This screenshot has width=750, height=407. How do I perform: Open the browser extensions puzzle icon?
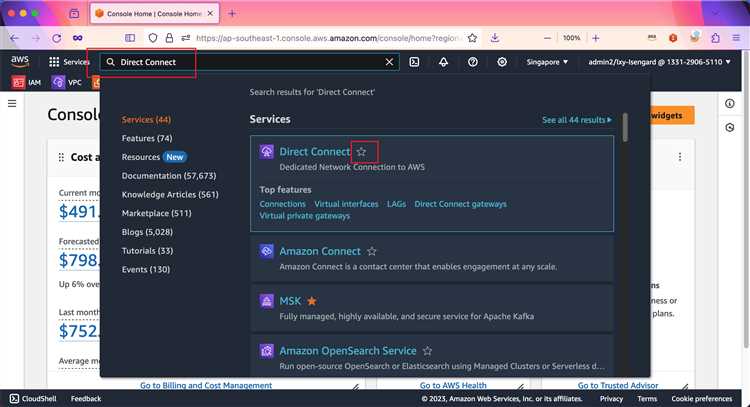(x=715, y=38)
